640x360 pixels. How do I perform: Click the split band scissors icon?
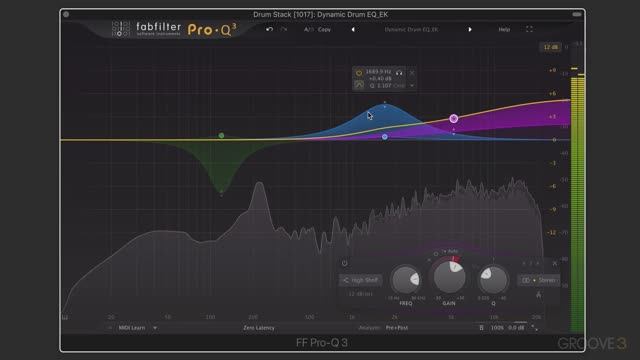click(539, 294)
